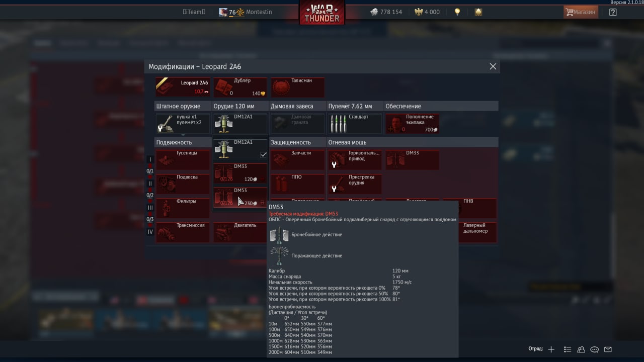Screen dimensions: 644x362
Task: Click Поражающее действие damage icon in tooltip
Action: tap(279, 255)
